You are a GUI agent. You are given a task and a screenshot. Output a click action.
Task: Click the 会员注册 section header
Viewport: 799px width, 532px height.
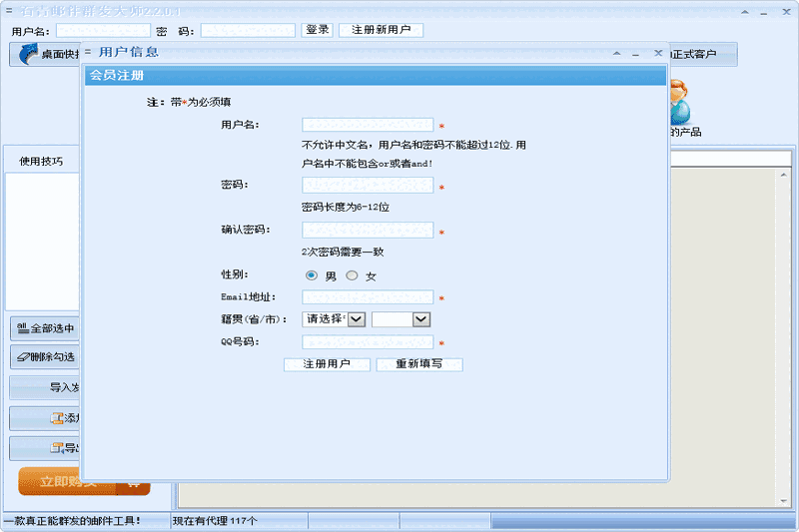(376, 75)
